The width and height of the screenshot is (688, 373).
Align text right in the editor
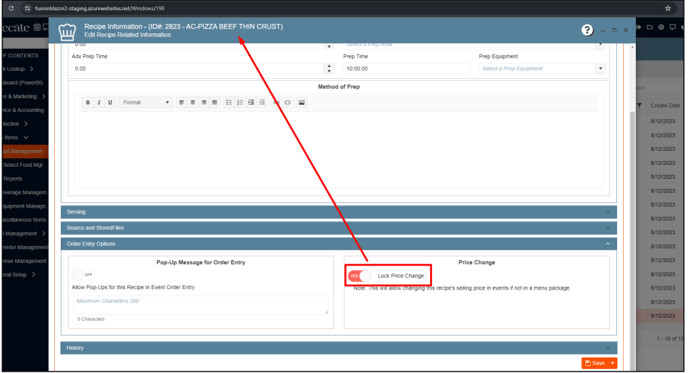(204, 102)
